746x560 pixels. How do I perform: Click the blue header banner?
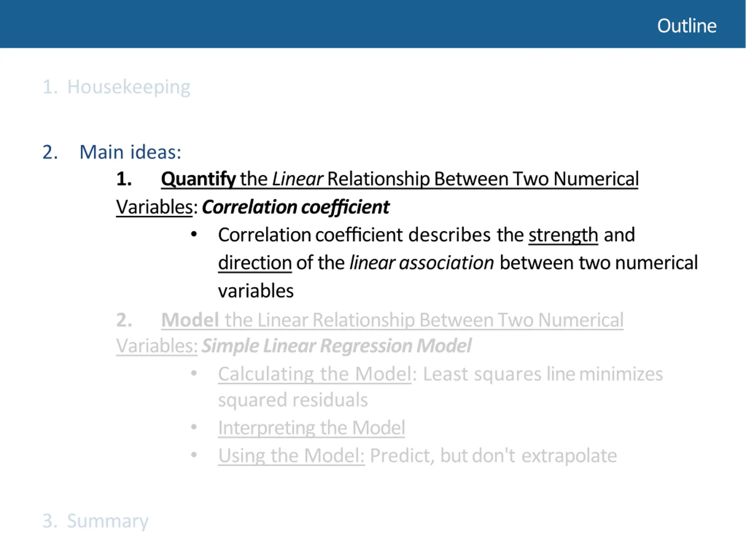pos(373,24)
